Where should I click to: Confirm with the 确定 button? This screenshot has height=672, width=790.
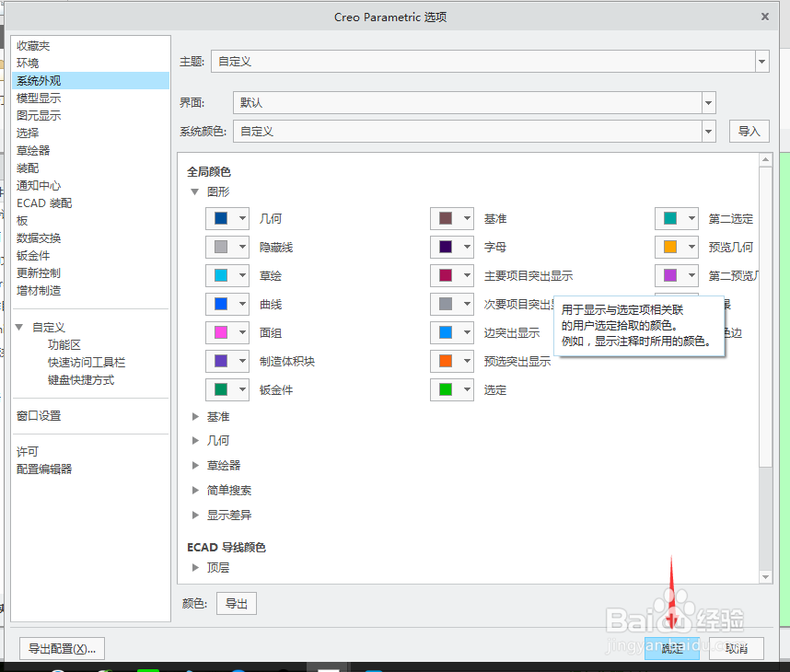tap(672, 648)
